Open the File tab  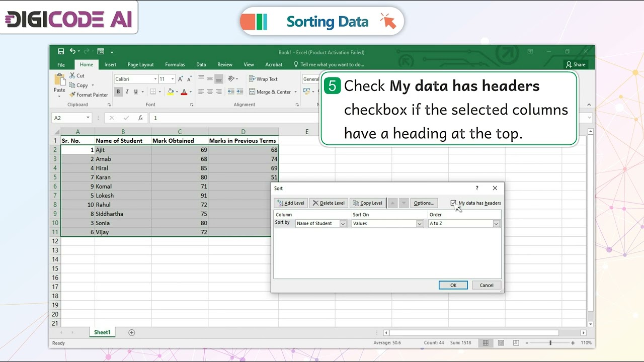click(61, 64)
